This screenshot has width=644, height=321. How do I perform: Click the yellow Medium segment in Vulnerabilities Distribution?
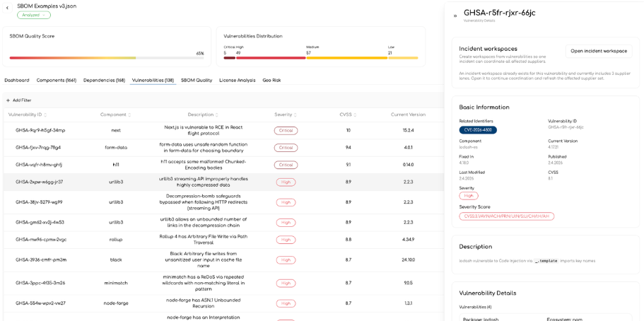click(345, 58)
